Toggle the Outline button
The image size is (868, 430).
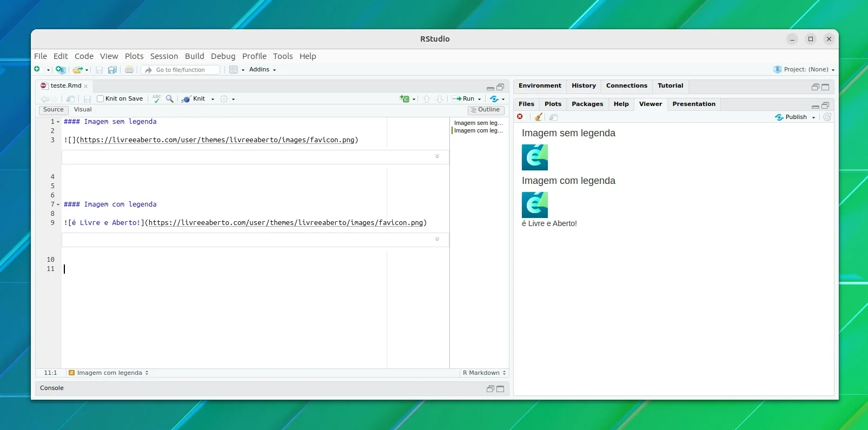coord(486,110)
